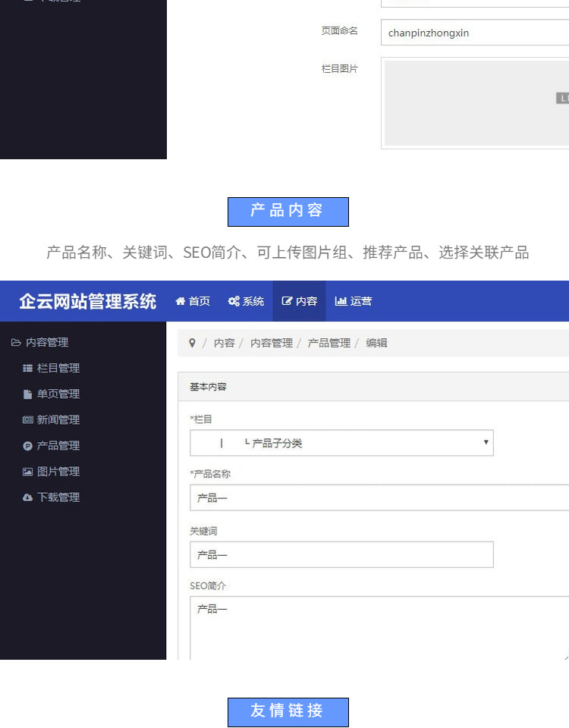
Task: Click the product icon beside 产品管理
Action: (28, 446)
